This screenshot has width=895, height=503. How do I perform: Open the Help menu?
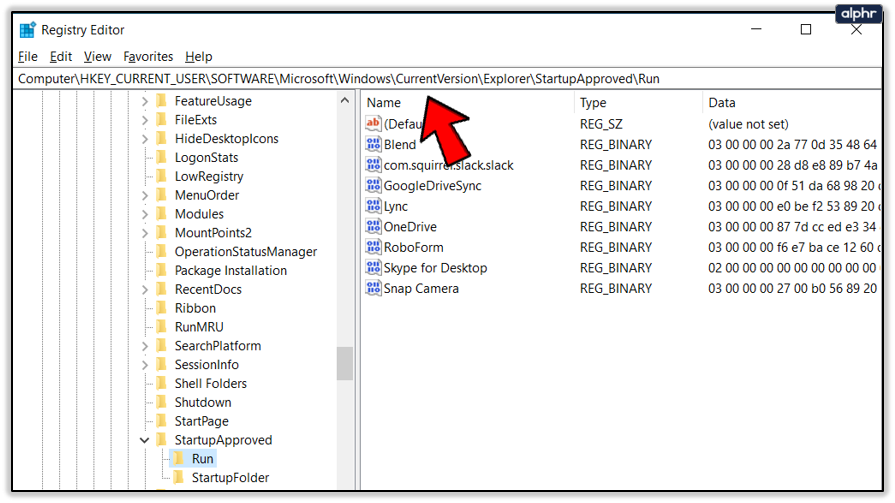(x=199, y=57)
